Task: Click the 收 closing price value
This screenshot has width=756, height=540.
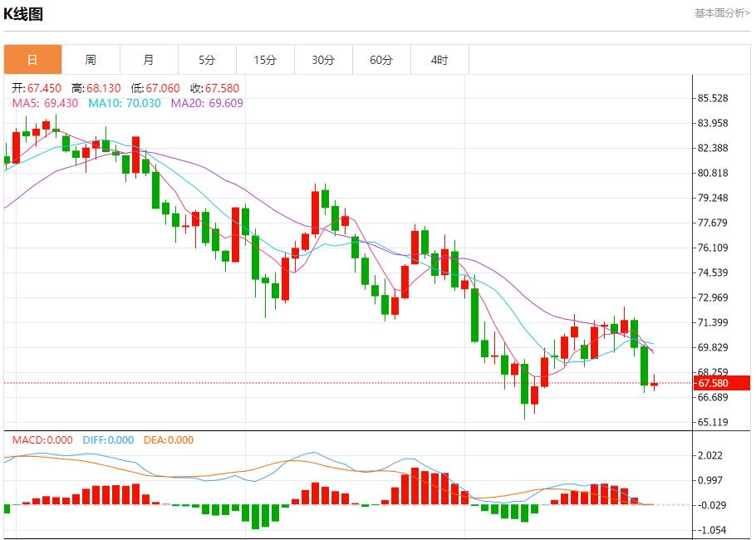Action: (x=214, y=88)
